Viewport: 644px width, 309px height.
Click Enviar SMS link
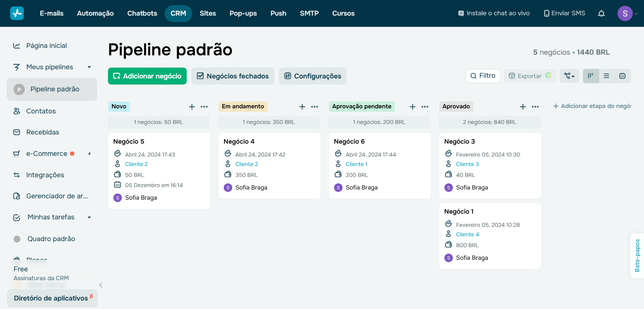tap(565, 13)
